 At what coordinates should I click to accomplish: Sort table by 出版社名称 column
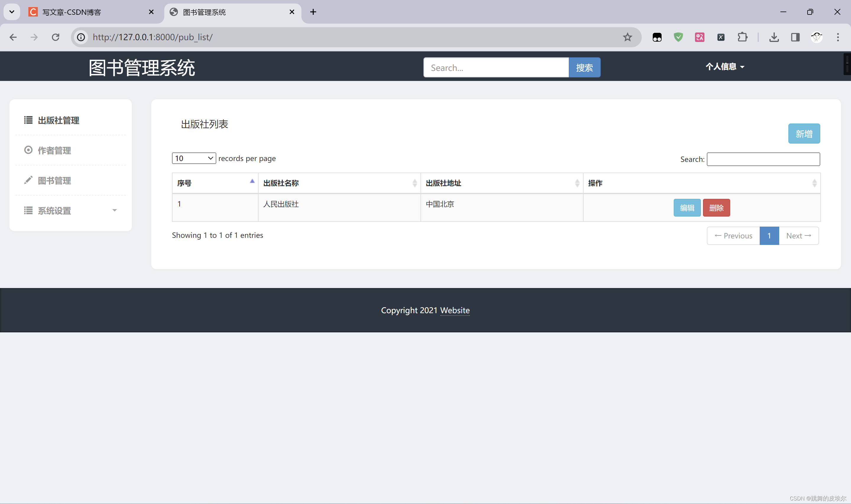click(339, 183)
